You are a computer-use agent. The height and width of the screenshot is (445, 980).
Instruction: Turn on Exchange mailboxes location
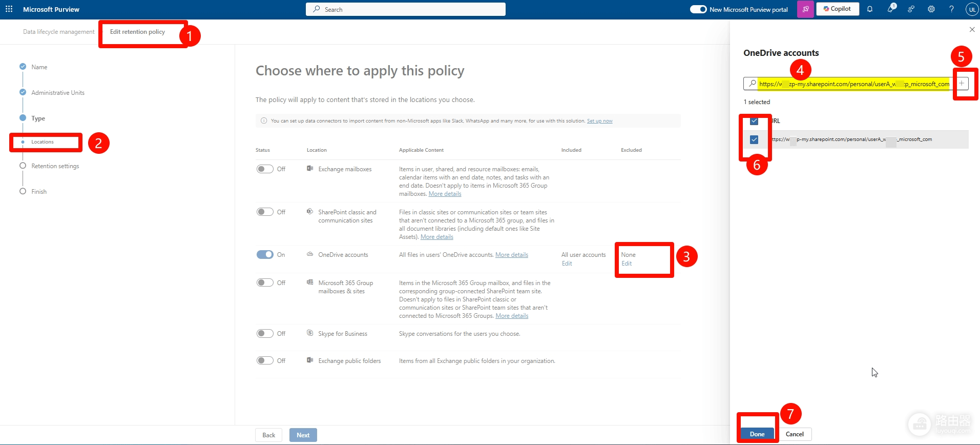pos(265,169)
